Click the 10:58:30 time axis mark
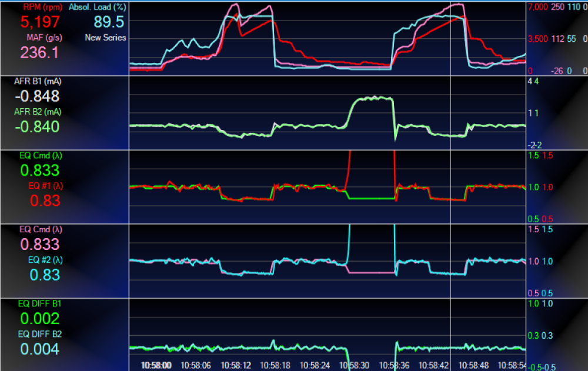Viewport: 588px width, 371px height. 356,365
